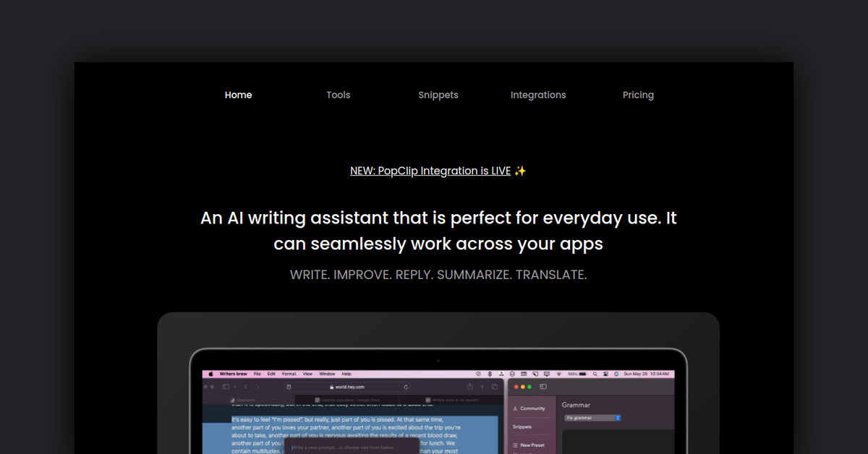The height and width of the screenshot is (454, 868).
Task: Open the Format menu in the menu bar
Action: (x=289, y=374)
